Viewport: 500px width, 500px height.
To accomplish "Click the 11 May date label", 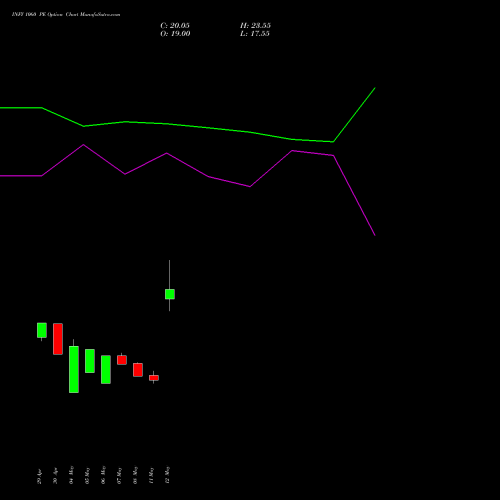I will (151, 476).
